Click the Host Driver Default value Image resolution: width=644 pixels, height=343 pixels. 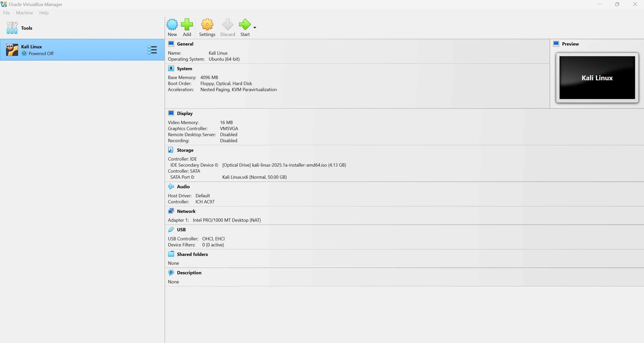(203, 196)
